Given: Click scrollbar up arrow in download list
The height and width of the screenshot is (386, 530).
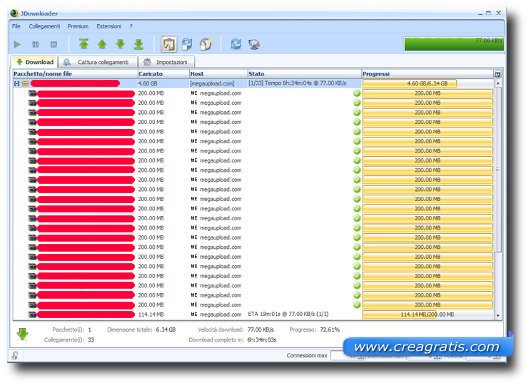Looking at the screenshot, I should coord(498,83).
